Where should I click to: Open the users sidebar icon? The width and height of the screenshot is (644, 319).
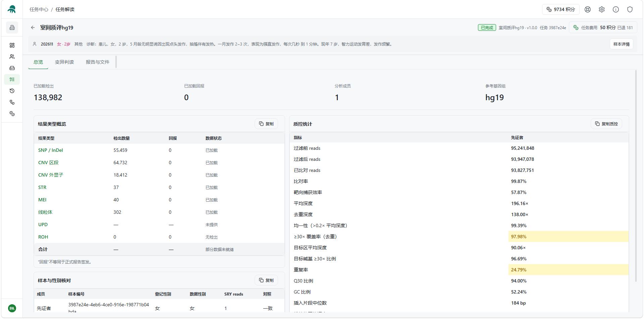(12, 57)
